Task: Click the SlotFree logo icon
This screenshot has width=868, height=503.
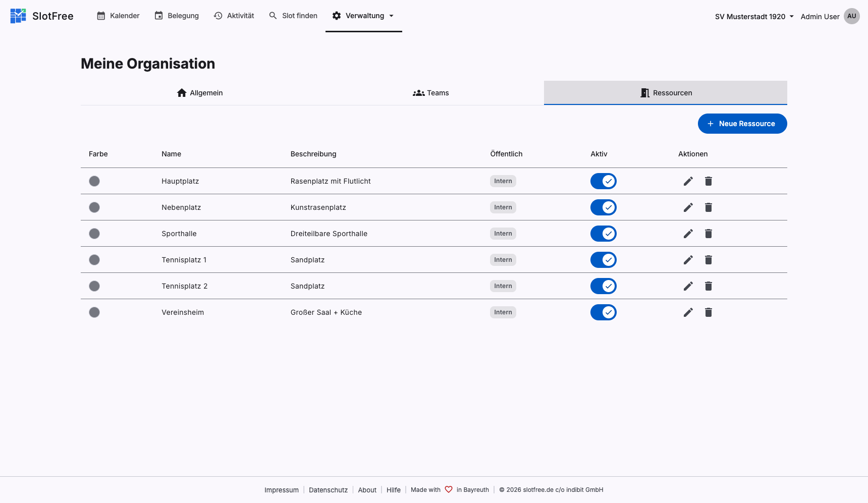Action: [18, 16]
